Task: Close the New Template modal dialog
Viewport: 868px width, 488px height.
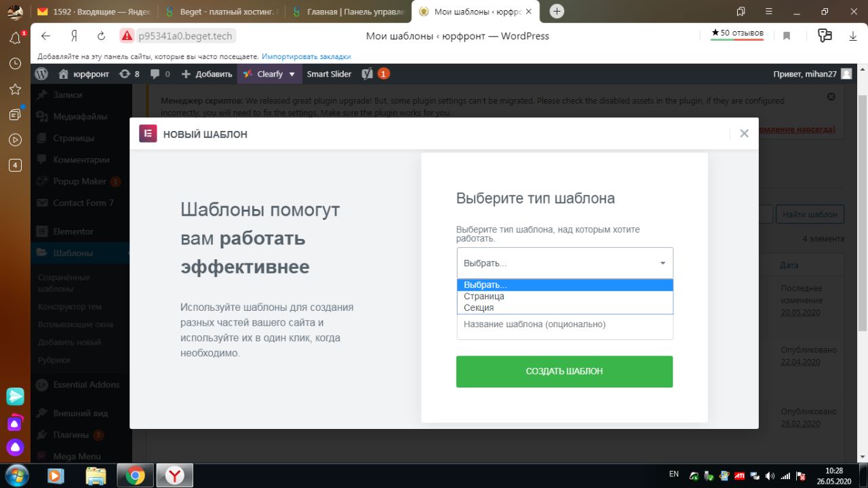Action: pyautogui.click(x=744, y=134)
